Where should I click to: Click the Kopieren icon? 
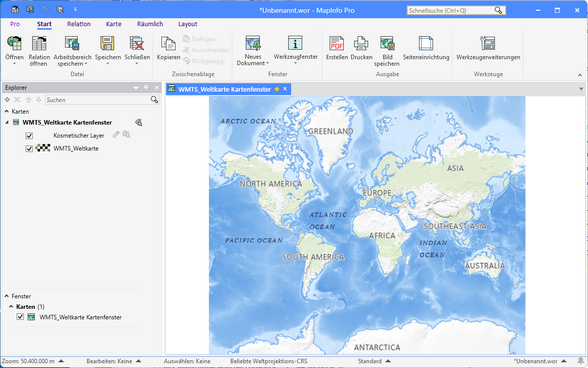click(168, 43)
